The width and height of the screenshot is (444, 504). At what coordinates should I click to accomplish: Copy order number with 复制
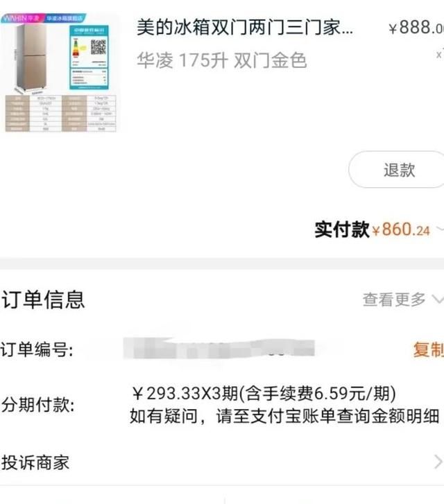pyautogui.click(x=429, y=349)
